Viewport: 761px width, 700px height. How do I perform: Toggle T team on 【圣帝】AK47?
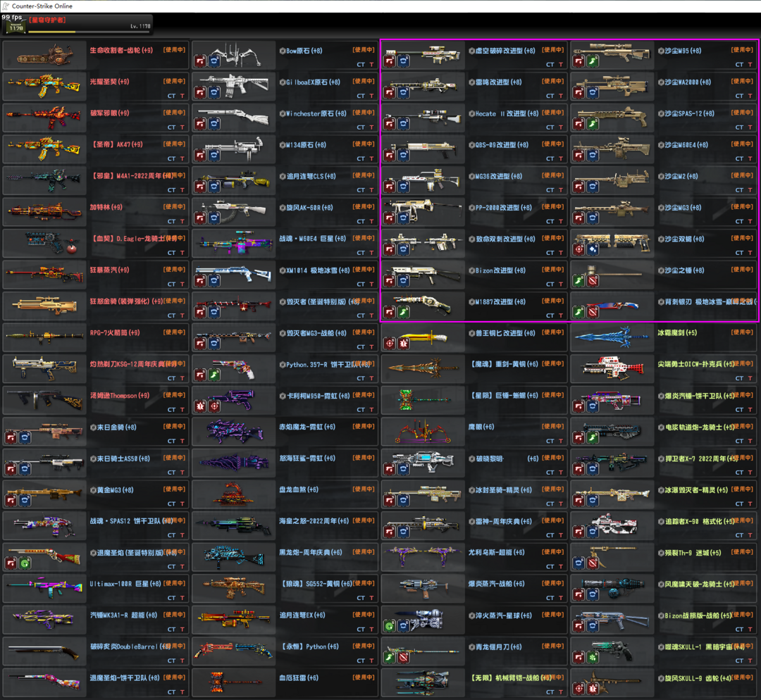pyautogui.click(x=182, y=159)
